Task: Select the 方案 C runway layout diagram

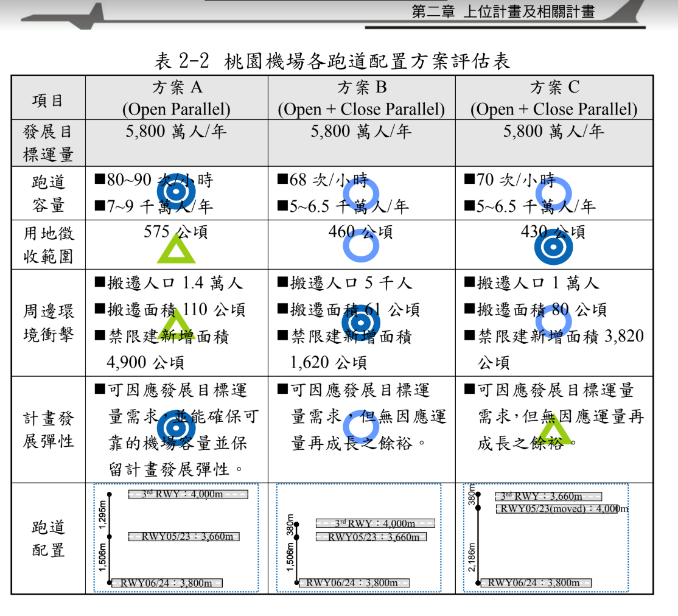Action: 546,537
